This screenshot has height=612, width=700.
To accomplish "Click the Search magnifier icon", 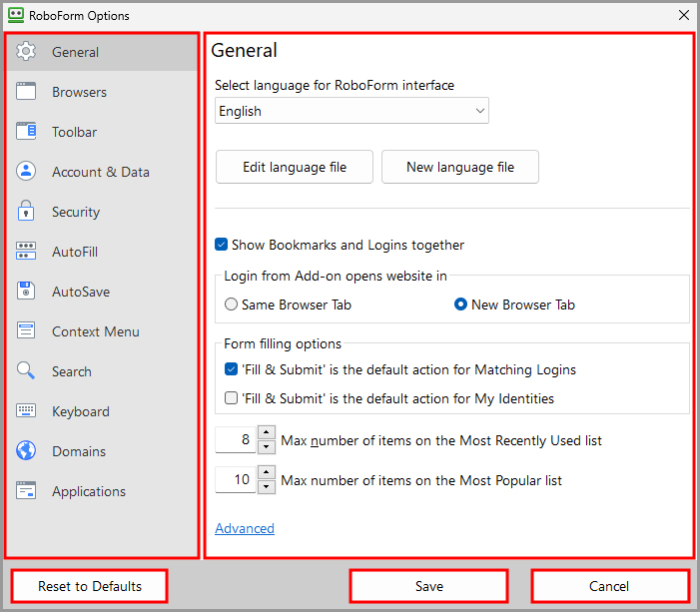I will pos(26,370).
